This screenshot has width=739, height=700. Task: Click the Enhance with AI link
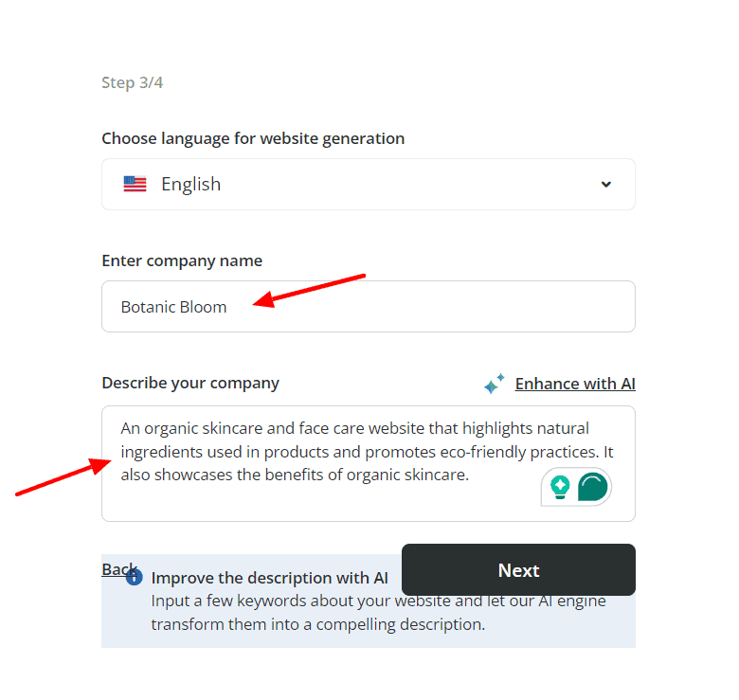tap(575, 384)
